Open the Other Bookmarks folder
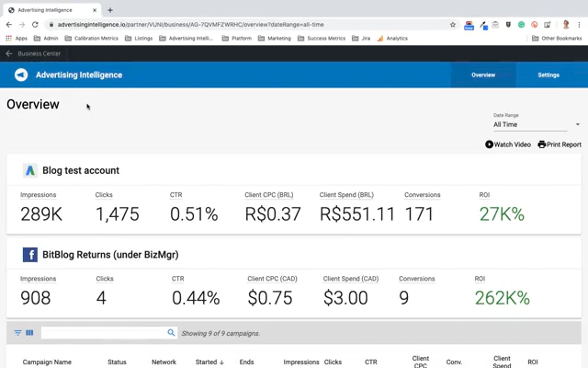The height and width of the screenshot is (368, 588). click(x=557, y=38)
